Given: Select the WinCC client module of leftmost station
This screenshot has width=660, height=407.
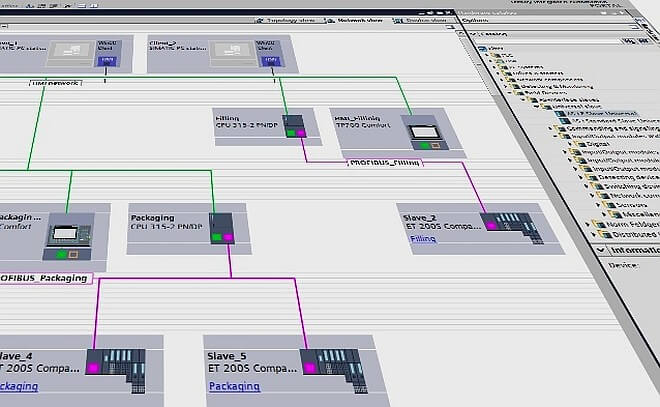Looking at the screenshot, I should pyautogui.click(x=109, y=53).
